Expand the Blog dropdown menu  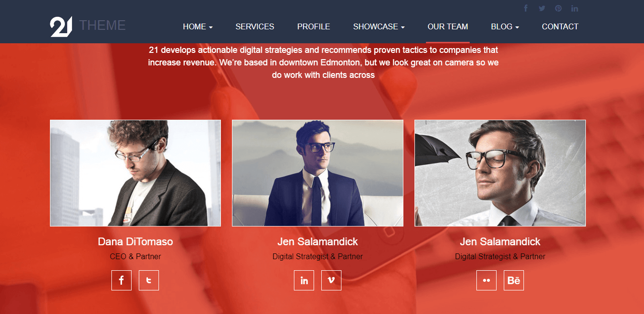(505, 27)
